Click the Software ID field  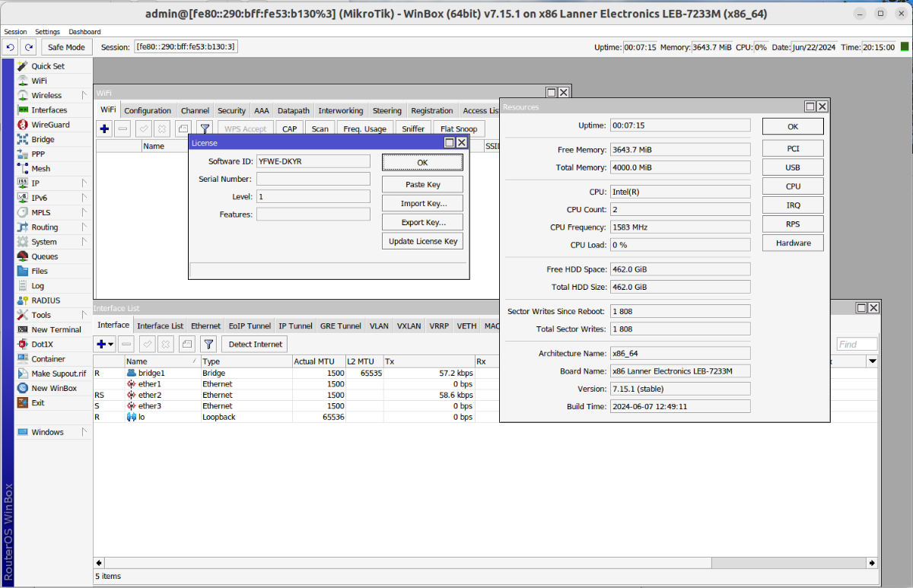[313, 161]
